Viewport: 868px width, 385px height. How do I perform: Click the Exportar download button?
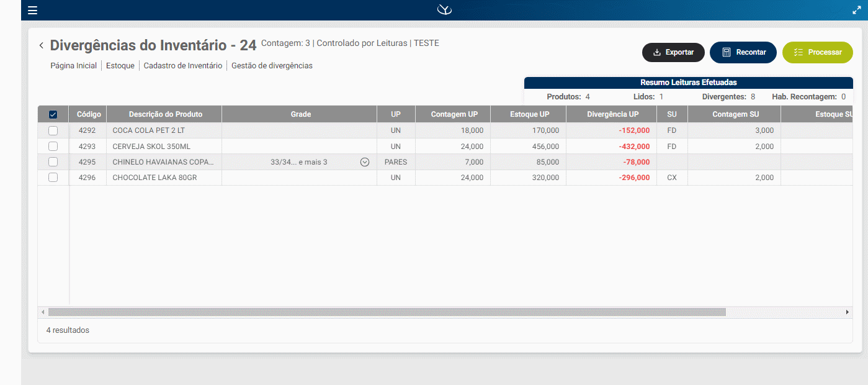(x=673, y=52)
